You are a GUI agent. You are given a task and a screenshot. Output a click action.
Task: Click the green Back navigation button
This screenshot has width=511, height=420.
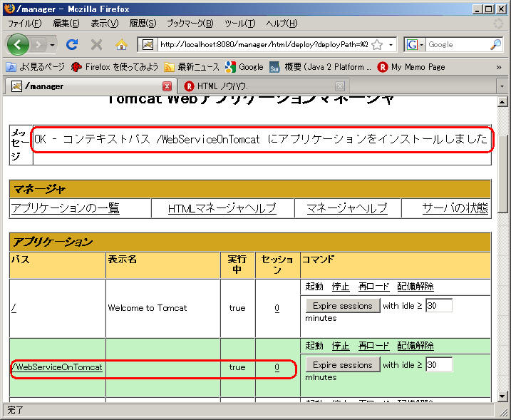click(x=19, y=44)
